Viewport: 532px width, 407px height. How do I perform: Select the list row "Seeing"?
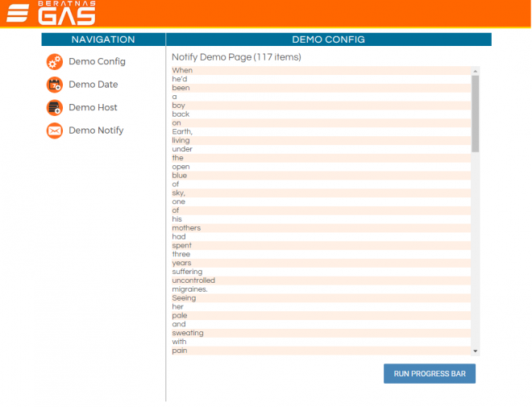click(x=322, y=298)
